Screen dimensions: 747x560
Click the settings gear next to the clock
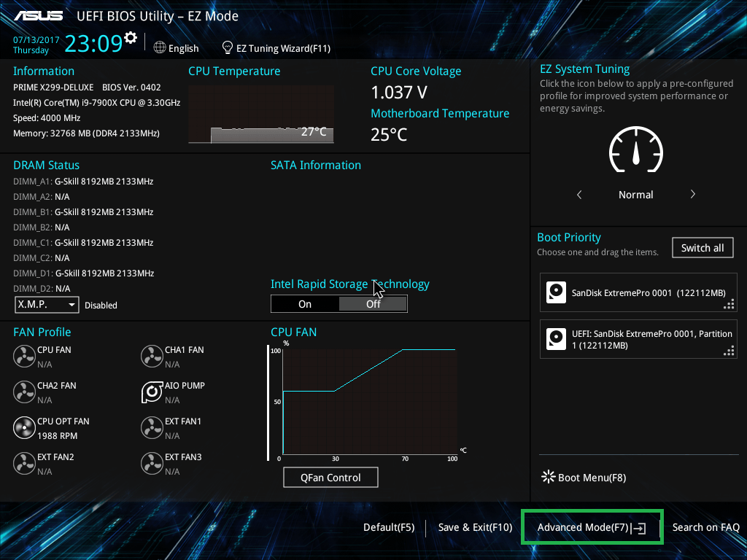pyautogui.click(x=131, y=37)
